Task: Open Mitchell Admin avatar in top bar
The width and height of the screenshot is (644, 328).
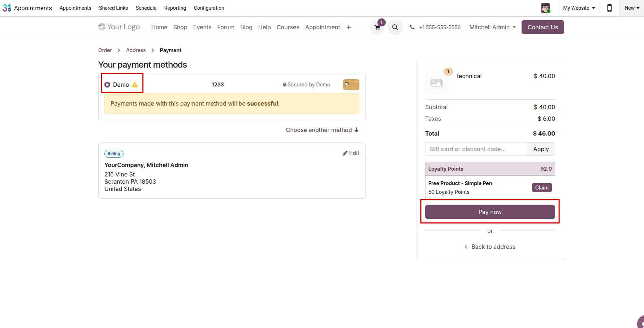Action: [545, 8]
